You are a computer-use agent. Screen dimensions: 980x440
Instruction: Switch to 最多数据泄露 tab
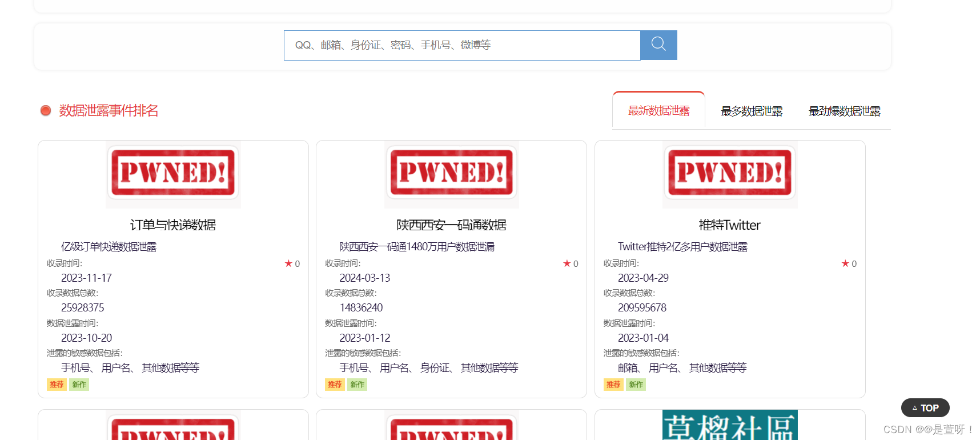click(752, 111)
